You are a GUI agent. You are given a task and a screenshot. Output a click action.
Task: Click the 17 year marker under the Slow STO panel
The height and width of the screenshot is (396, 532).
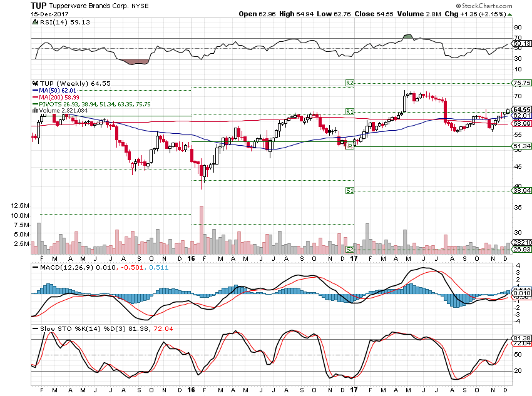354,390
